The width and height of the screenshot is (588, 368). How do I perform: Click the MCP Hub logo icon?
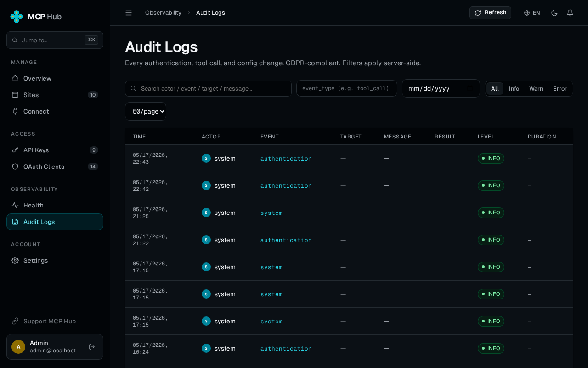tap(17, 17)
